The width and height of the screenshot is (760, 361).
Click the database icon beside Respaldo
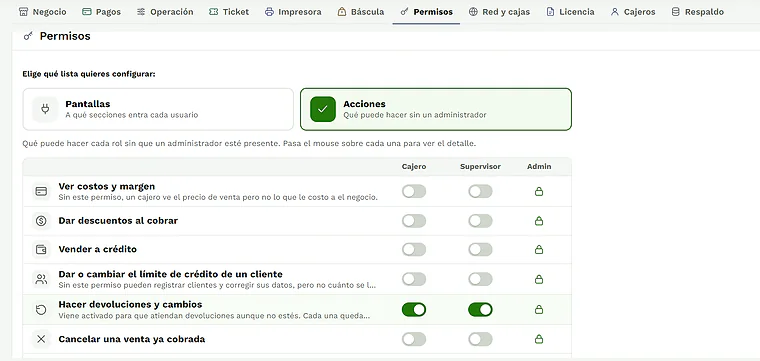(x=676, y=12)
